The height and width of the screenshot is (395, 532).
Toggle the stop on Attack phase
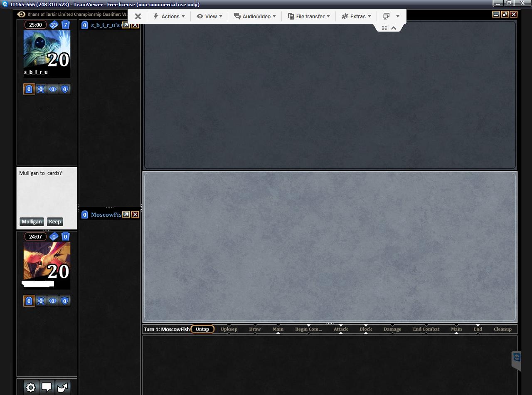click(341, 329)
